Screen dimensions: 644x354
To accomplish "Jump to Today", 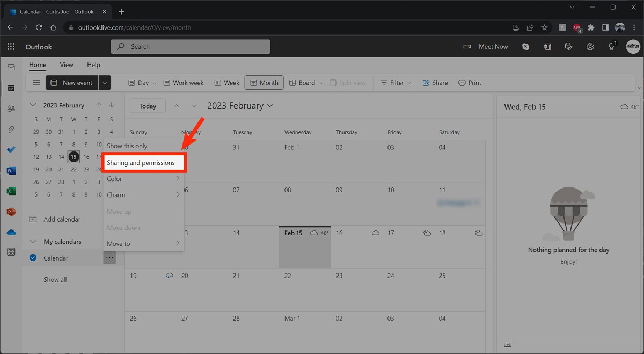I will pyautogui.click(x=148, y=106).
